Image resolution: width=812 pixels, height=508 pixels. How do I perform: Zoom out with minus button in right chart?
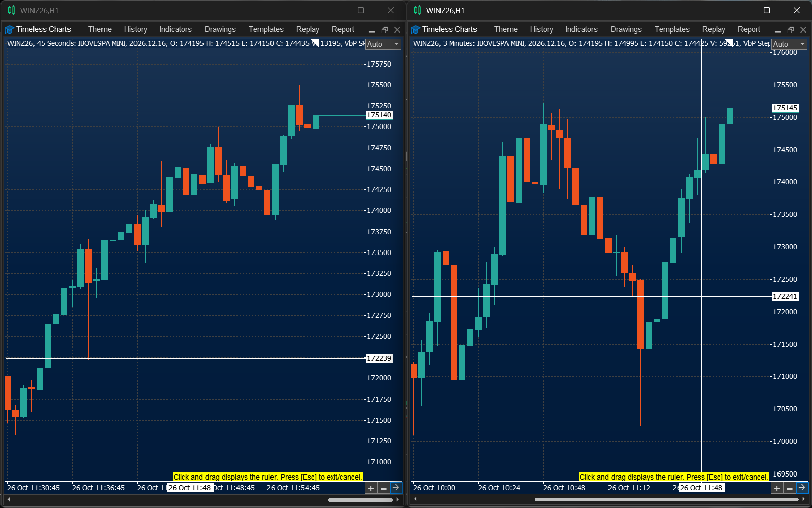tap(790, 488)
